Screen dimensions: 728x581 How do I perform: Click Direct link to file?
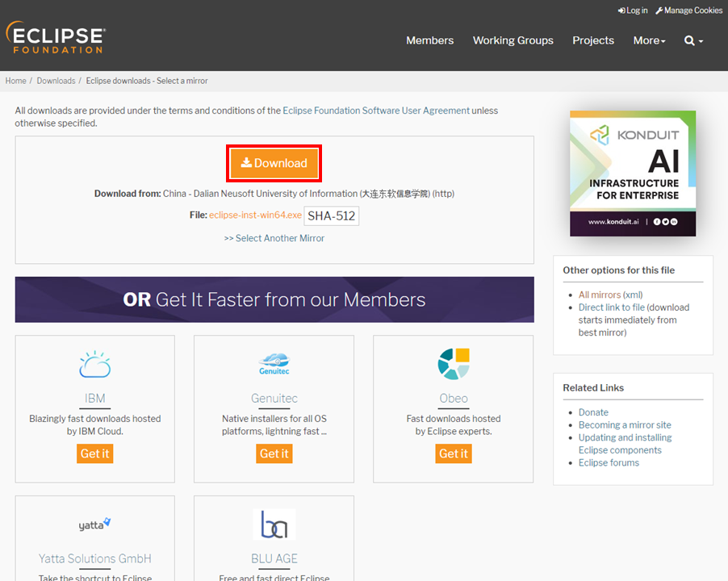pos(612,307)
